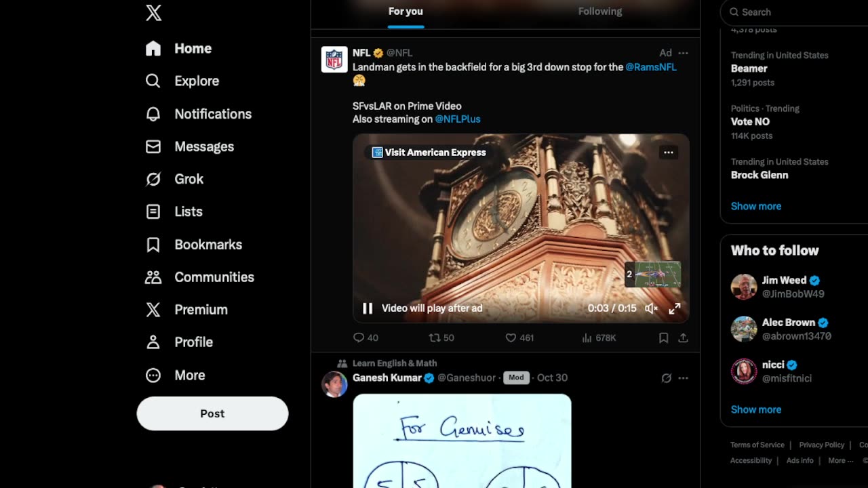
Task: Click the next video preview thumbnail
Action: click(x=652, y=274)
